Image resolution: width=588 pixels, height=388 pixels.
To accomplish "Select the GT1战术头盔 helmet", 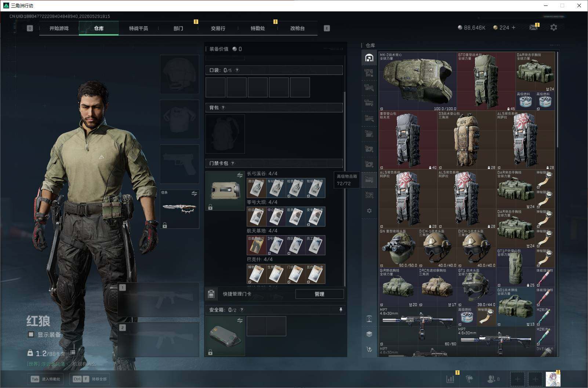I will point(477,288).
